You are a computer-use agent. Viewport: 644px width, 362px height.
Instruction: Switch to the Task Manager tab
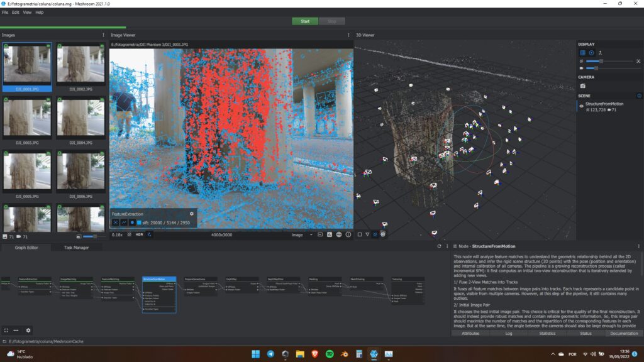click(76, 248)
